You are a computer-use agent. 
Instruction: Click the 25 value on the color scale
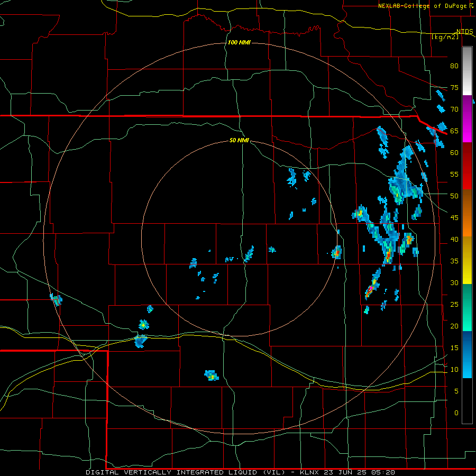[x=454, y=305]
